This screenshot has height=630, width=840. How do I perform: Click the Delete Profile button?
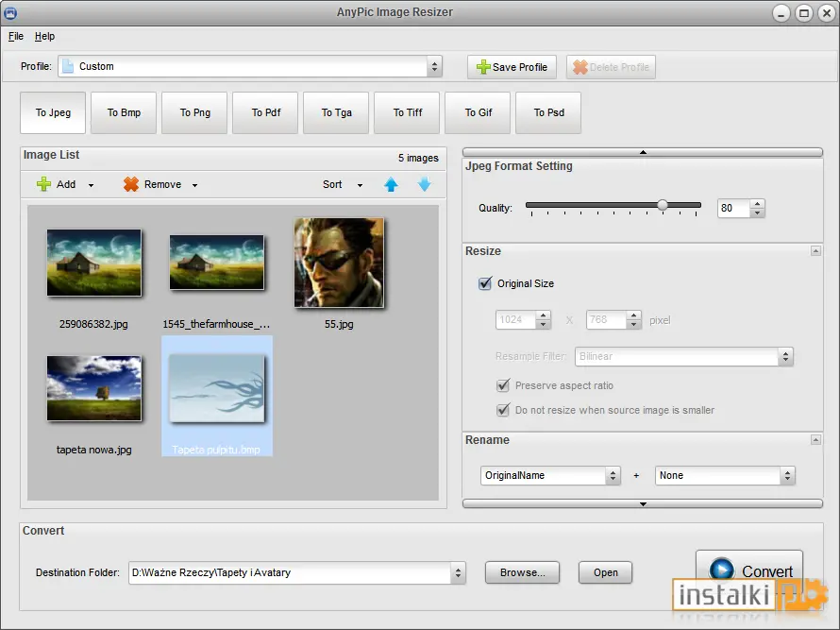tap(611, 67)
